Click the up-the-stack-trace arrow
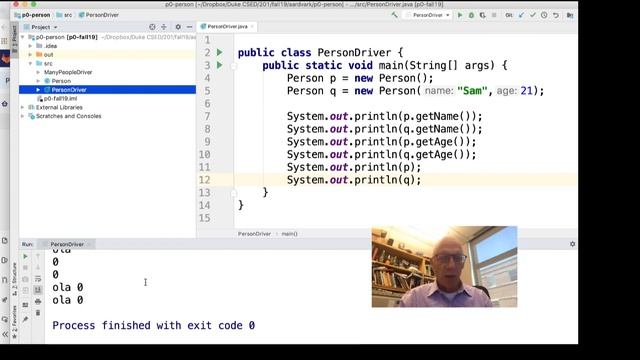 coord(38,257)
